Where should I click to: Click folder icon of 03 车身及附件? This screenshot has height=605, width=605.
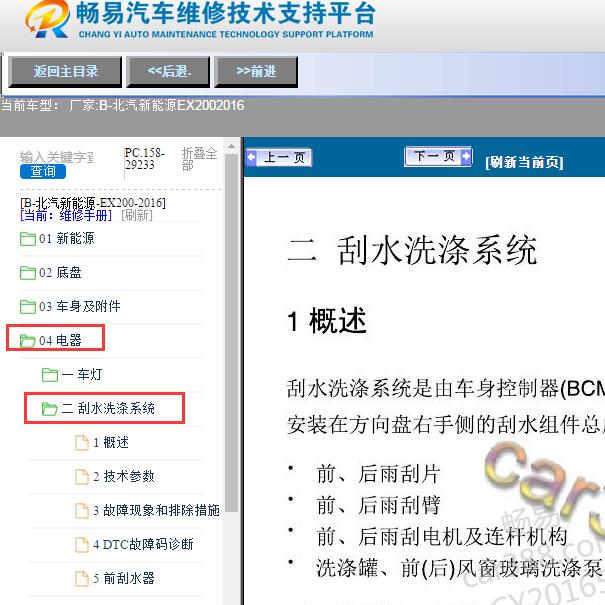click(x=28, y=307)
